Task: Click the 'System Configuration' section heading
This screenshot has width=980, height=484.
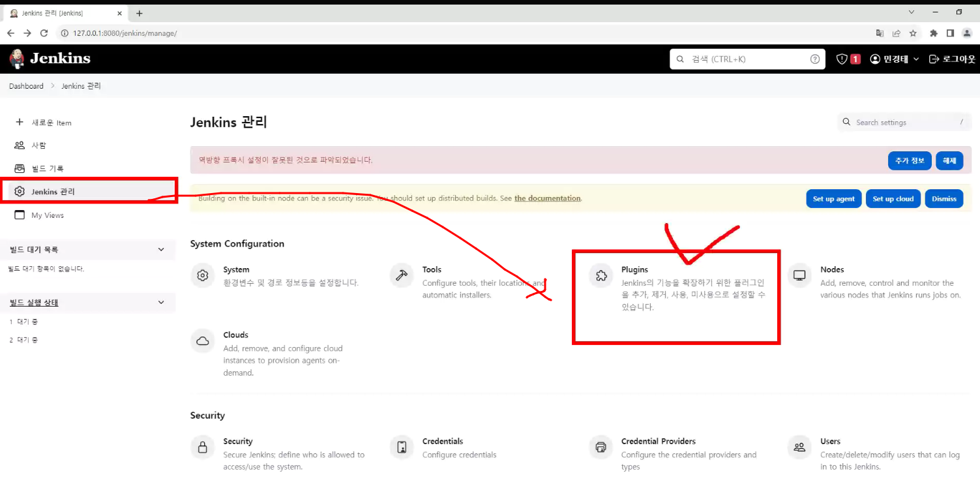Action: pos(237,244)
